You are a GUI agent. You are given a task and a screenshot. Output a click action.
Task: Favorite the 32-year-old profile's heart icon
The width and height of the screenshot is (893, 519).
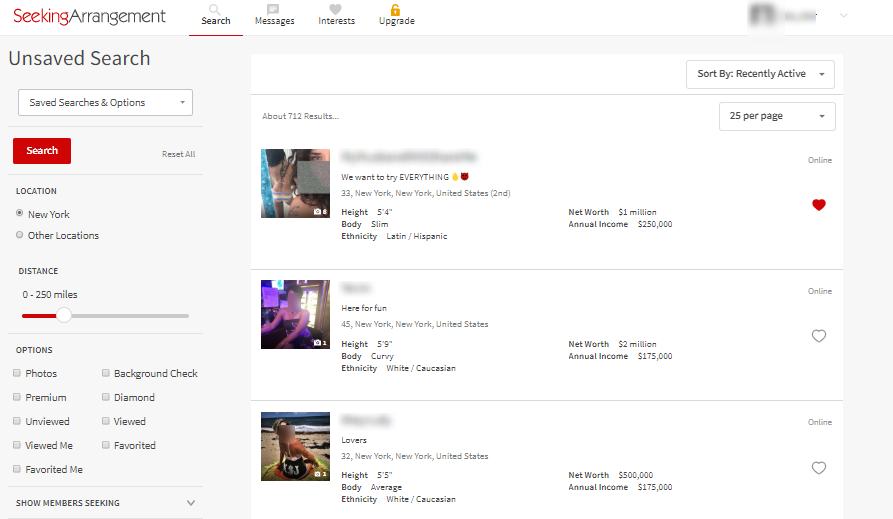(819, 468)
